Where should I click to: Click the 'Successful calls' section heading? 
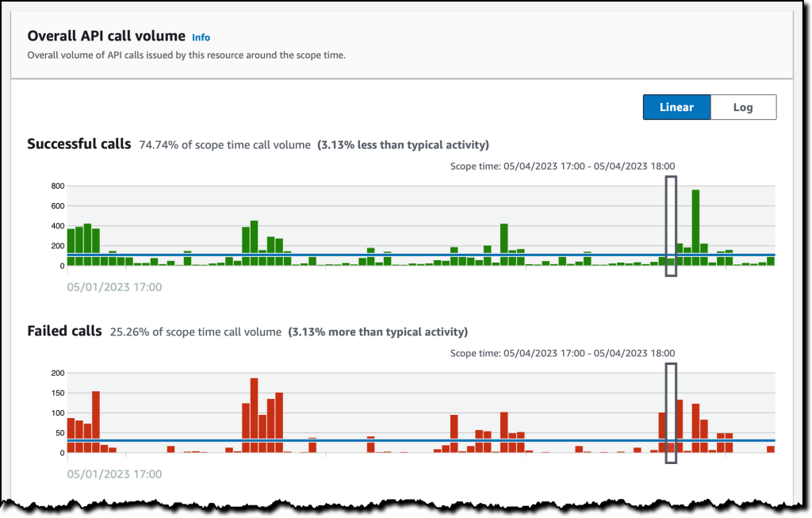pos(79,144)
